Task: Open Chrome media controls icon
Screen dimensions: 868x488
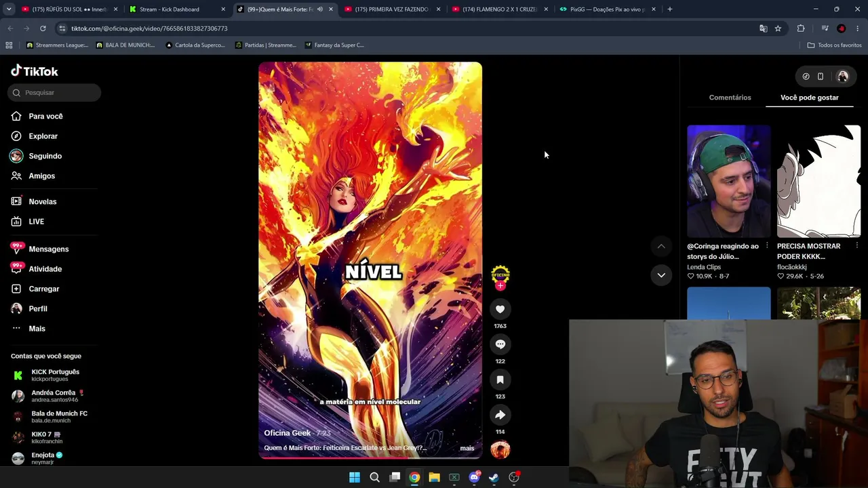Action: click(x=825, y=28)
